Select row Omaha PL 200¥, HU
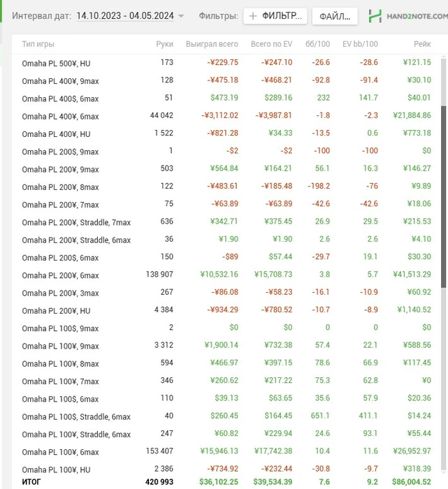The height and width of the screenshot is (489, 448). [226, 310]
